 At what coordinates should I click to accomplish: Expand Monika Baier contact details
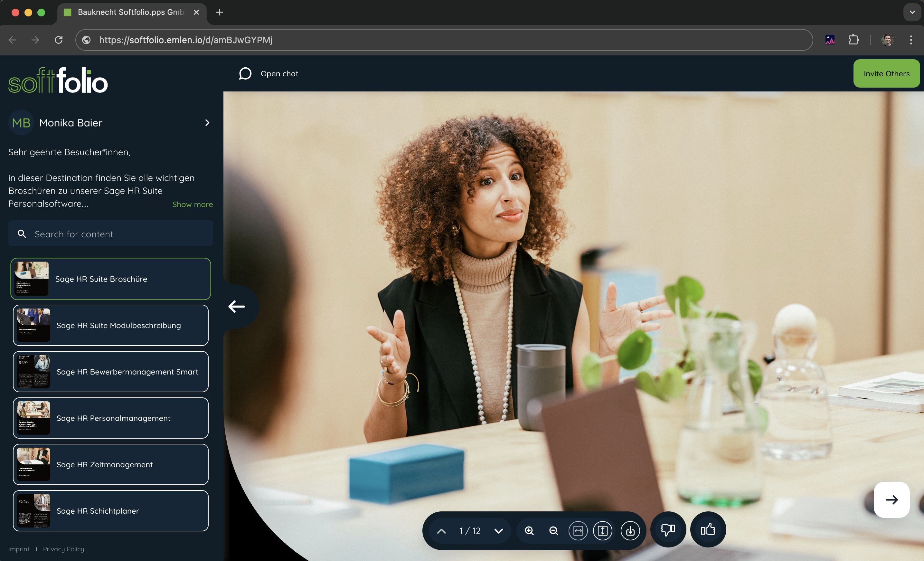(207, 123)
